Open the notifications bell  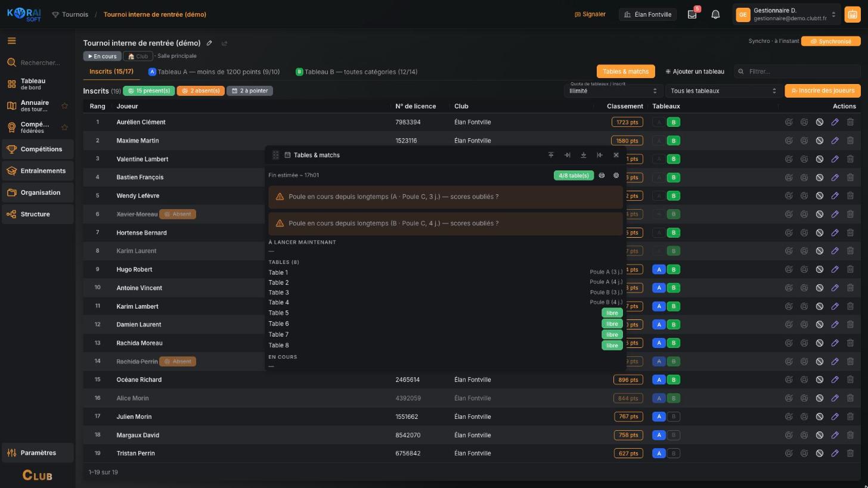tap(715, 14)
